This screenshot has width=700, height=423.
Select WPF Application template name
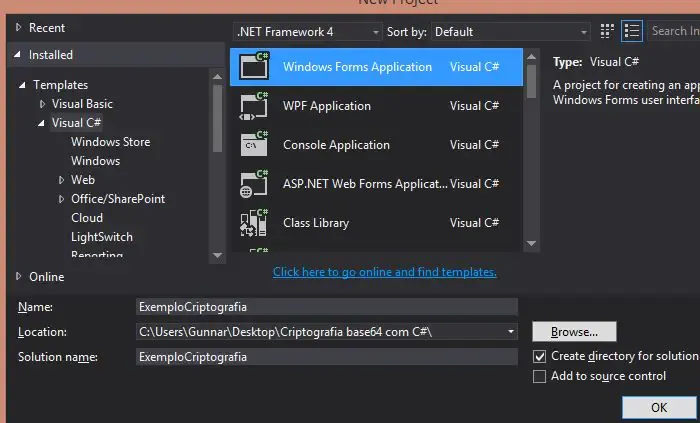(x=327, y=106)
